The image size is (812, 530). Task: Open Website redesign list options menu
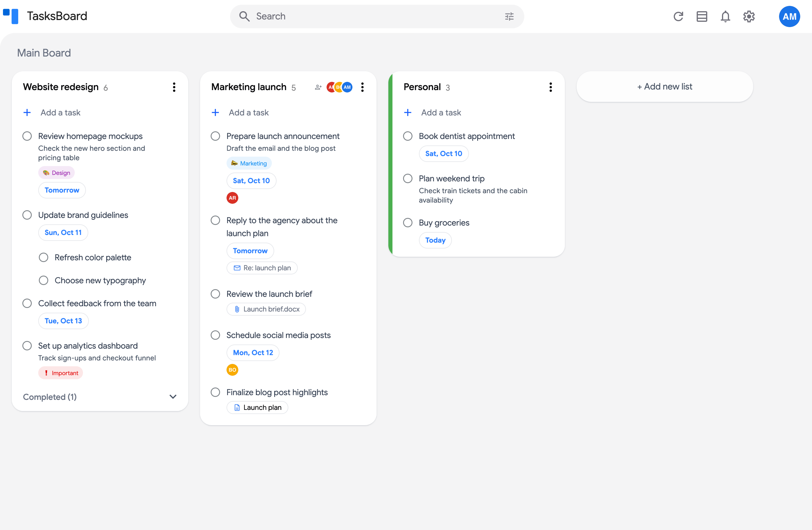174,87
